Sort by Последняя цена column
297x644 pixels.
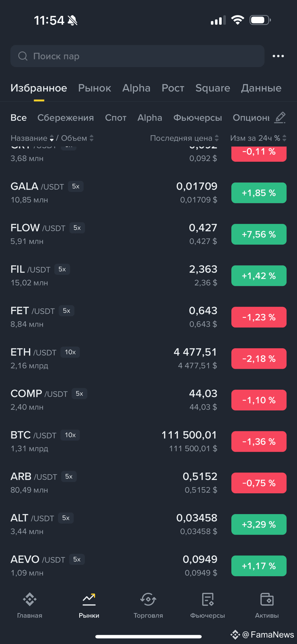click(x=184, y=138)
